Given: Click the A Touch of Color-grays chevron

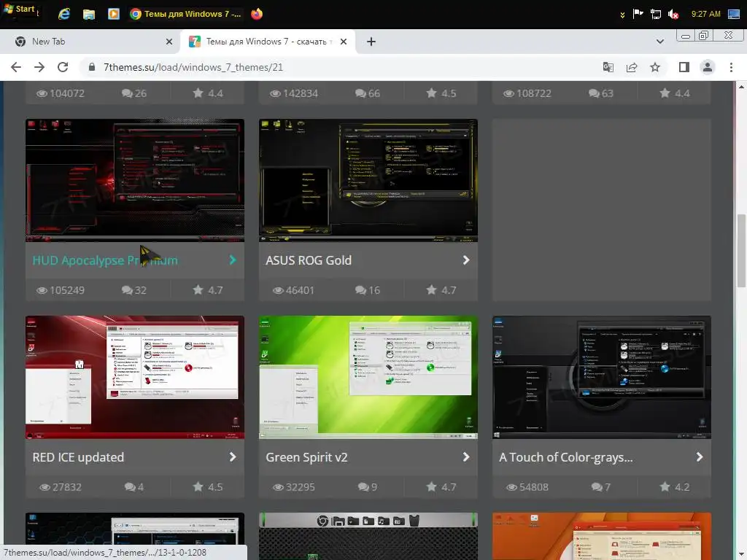Looking at the screenshot, I should 700,456.
